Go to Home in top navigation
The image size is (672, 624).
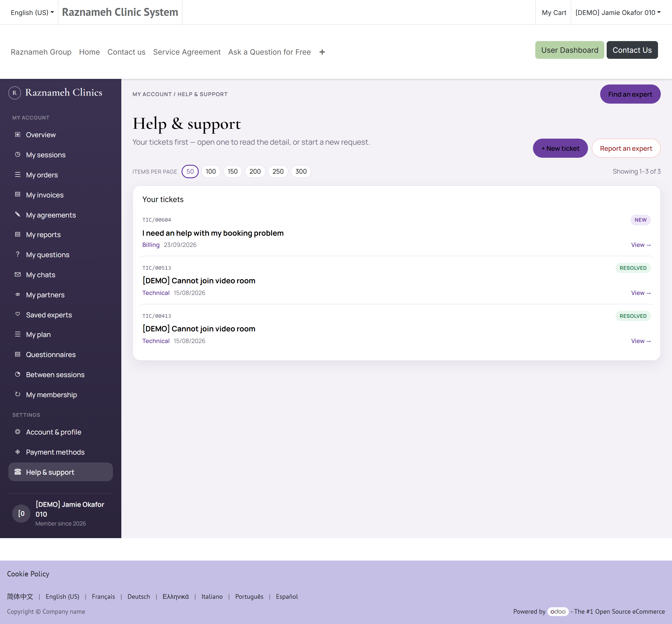pyautogui.click(x=90, y=52)
